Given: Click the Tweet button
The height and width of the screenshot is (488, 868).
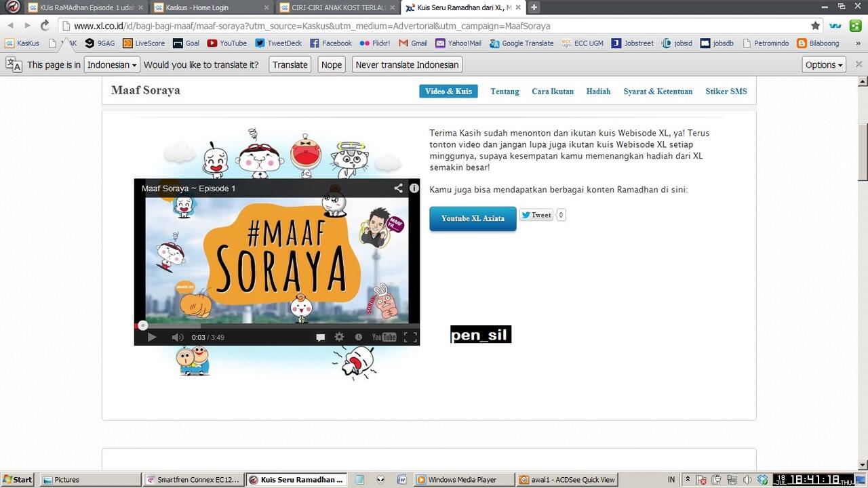Looking at the screenshot, I should pyautogui.click(x=536, y=215).
